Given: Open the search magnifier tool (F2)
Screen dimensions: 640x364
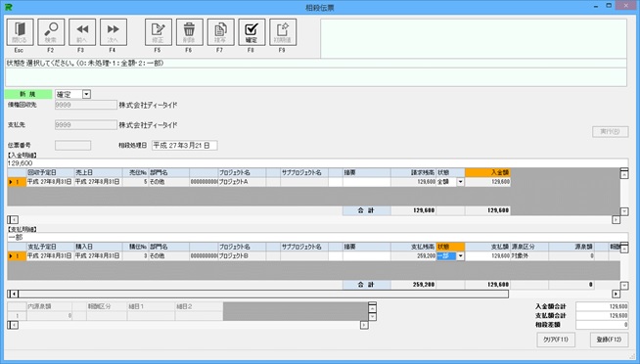Looking at the screenshot, I should 51,32.
